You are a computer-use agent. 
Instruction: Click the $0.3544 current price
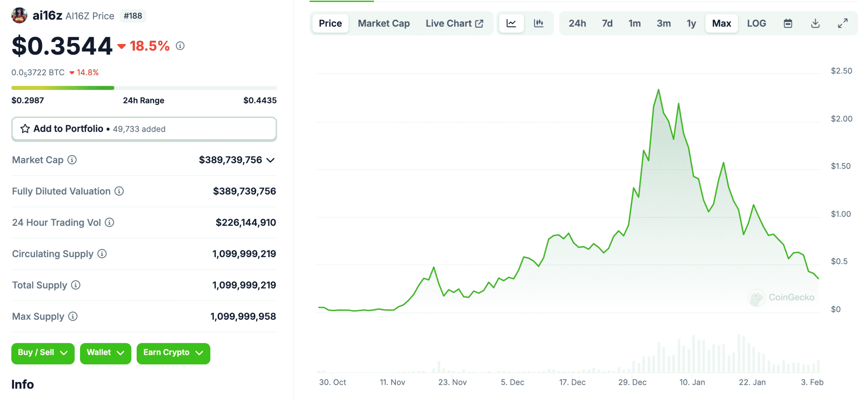[x=62, y=46]
